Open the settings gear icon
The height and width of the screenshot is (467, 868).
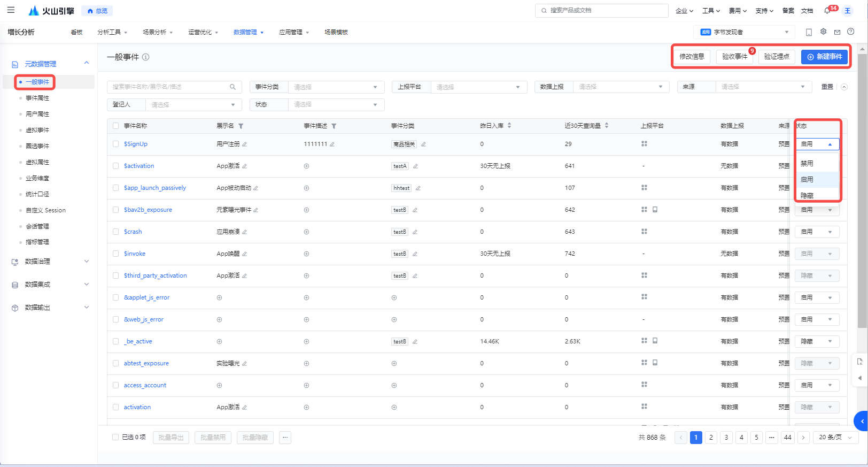point(823,32)
